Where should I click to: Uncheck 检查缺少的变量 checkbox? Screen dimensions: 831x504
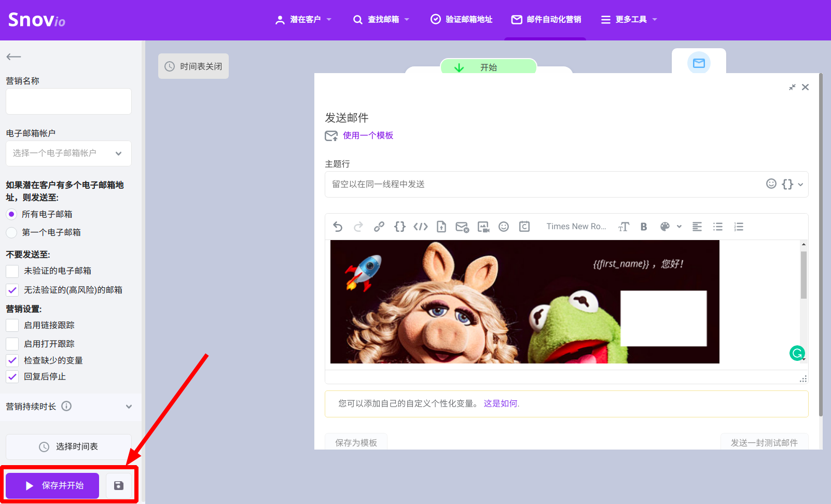click(x=12, y=360)
